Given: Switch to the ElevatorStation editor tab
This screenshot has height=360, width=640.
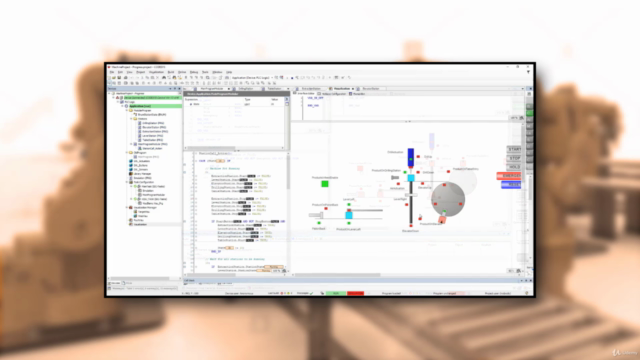Looking at the screenshot, I should tap(370, 89).
